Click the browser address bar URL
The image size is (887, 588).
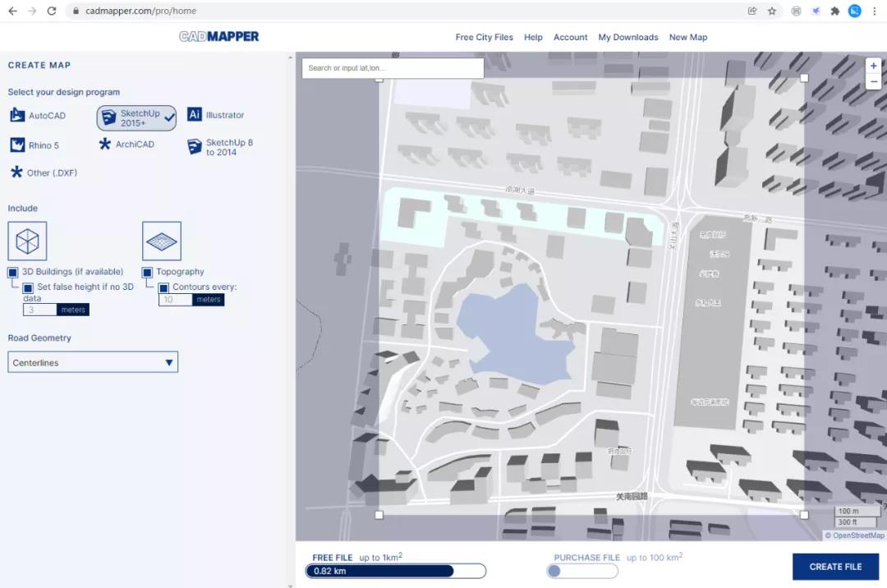click(x=141, y=11)
